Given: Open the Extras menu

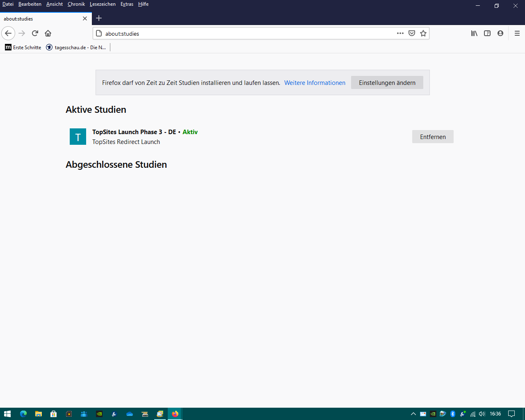Looking at the screenshot, I should click(x=127, y=4).
